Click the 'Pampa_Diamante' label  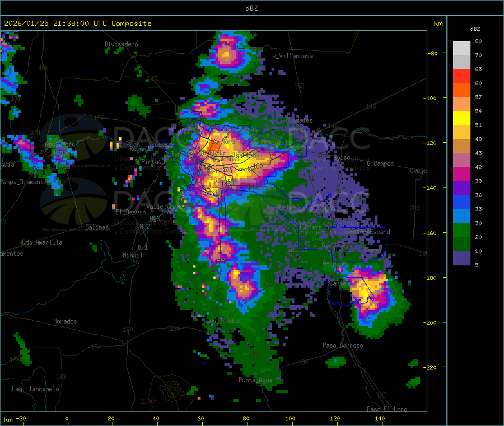point(24,182)
